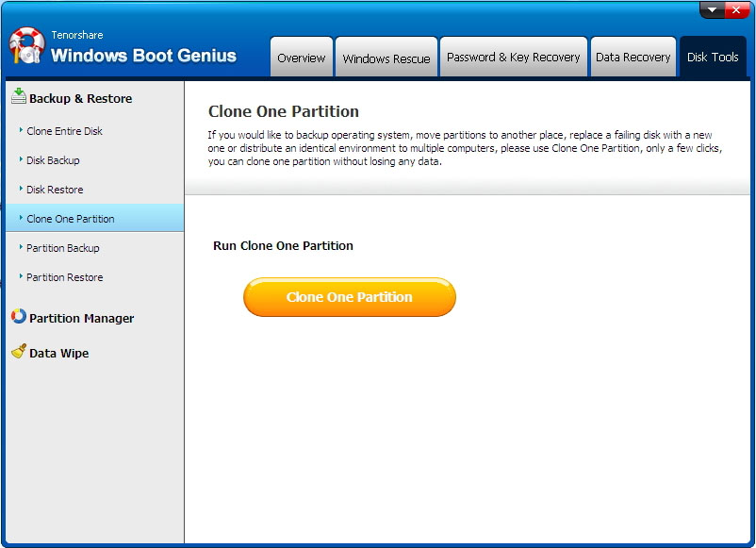Screen dimensions: 756x548
Task: Expand the Backup & Restore section
Action: (x=80, y=98)
